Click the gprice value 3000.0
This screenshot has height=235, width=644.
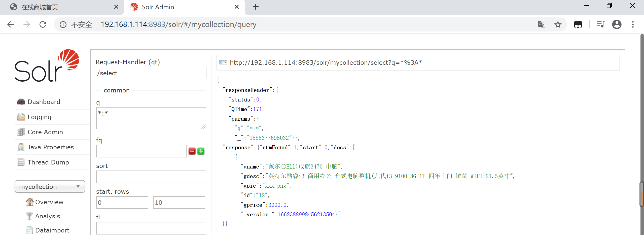pyautogui.click(x=277, y=205)
